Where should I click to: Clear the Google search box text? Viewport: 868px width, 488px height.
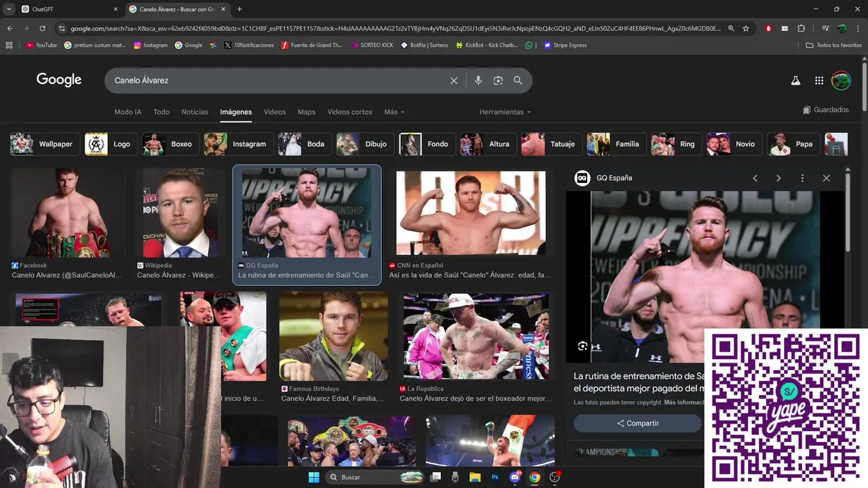coord(454,81)
